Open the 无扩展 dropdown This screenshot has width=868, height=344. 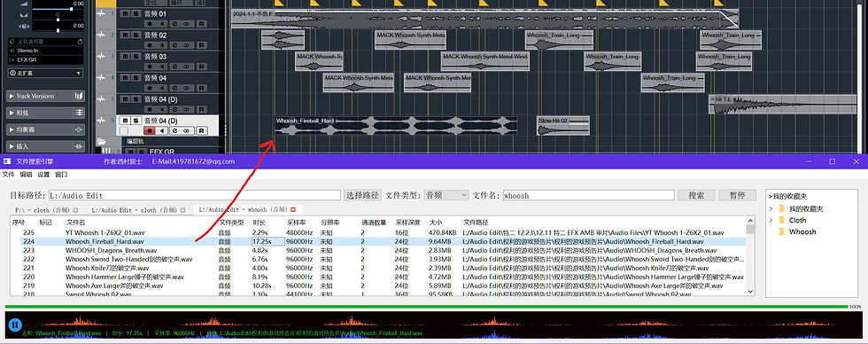tap(45, 73)
